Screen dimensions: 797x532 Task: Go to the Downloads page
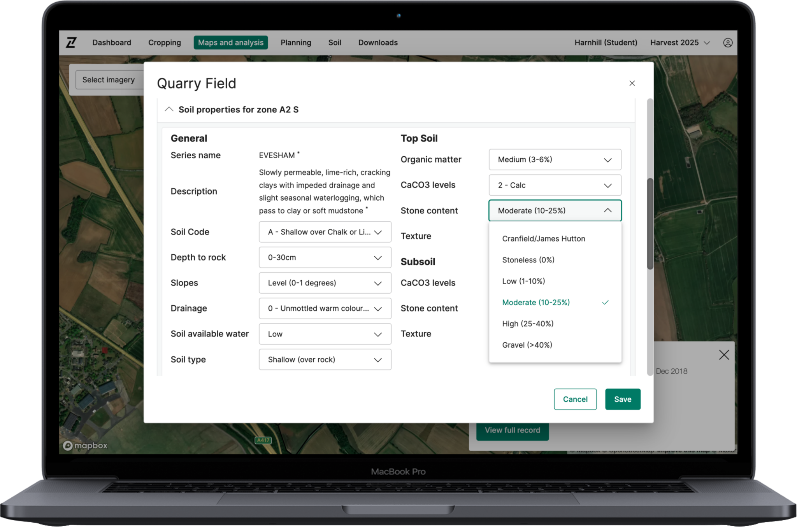[x=377, y=43]
